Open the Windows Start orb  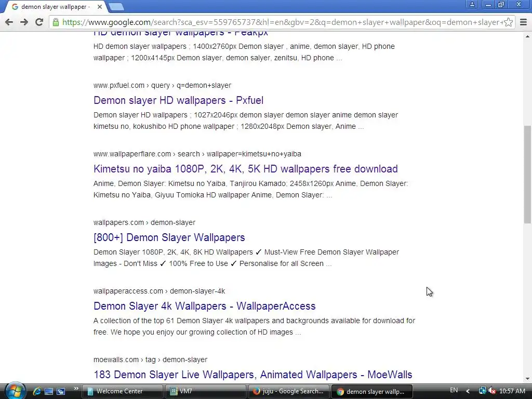(x=14, y=391)
